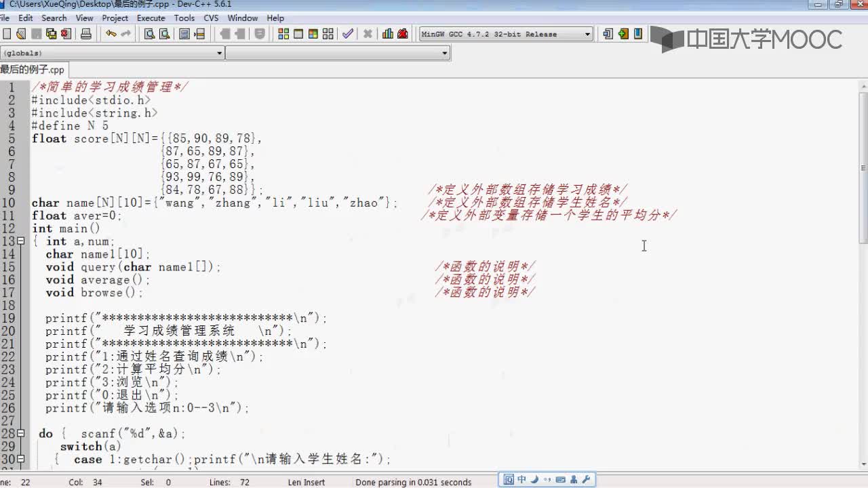Close the current file via red X toolbar icon
The width and height of the screenshot is (868, 488).
point(66,34)
